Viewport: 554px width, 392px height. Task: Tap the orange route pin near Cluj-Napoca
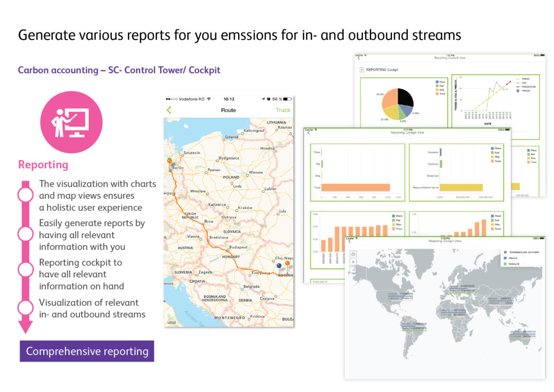(287, 264)
